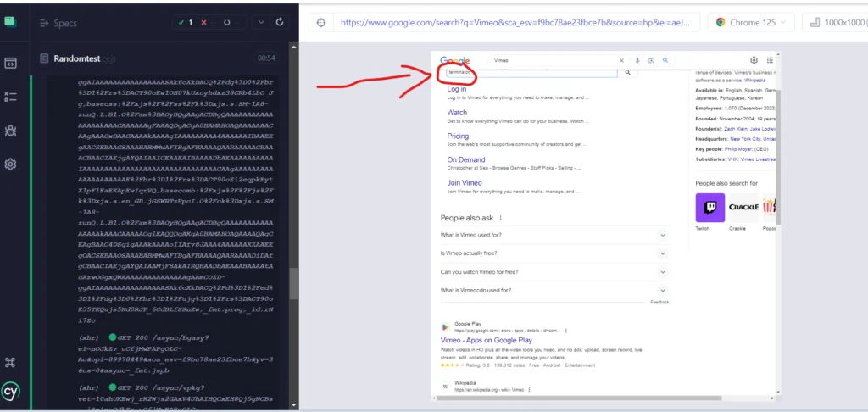Click the Cypress cy logo badge
The width and height of the screenshot is (868, 412).
[10, 392]
